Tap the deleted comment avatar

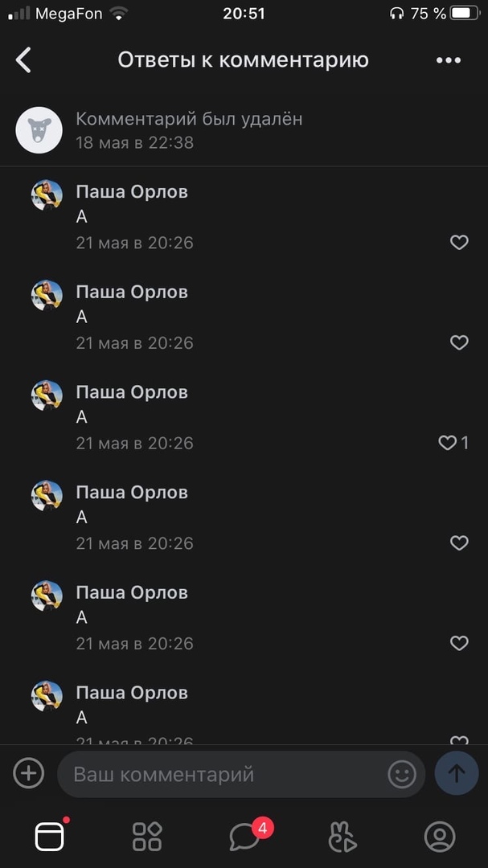click(39, 130)
